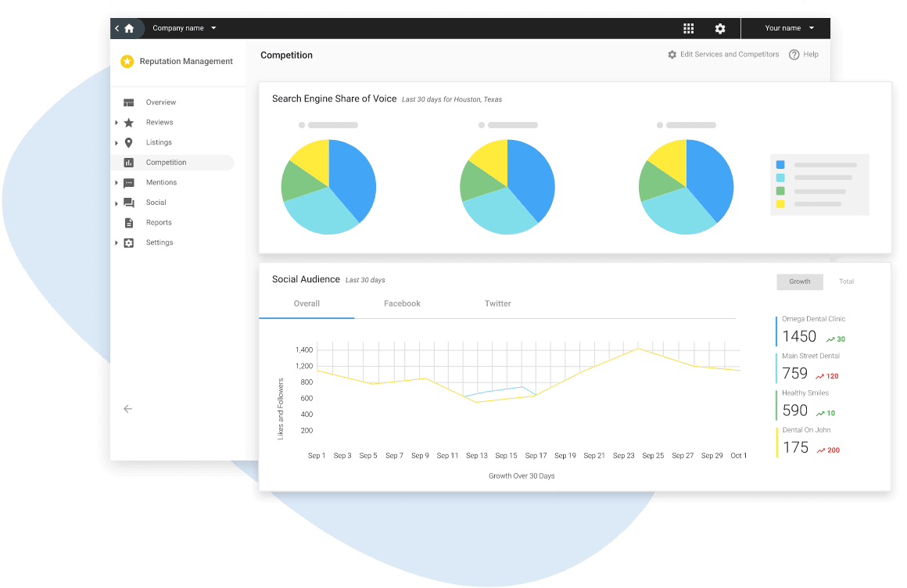Switch to the Twitter tab

(x=497, y=303)
